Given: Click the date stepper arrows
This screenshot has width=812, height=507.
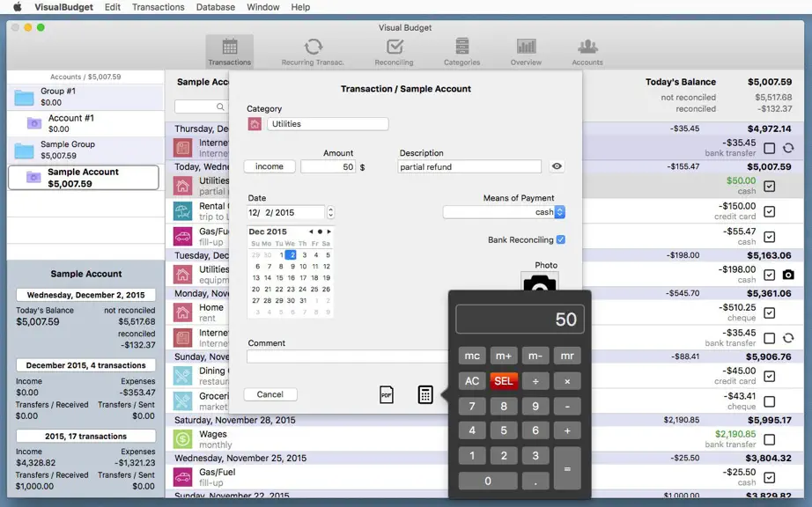Looking at the screenshot, I should (x=330, y=212).
